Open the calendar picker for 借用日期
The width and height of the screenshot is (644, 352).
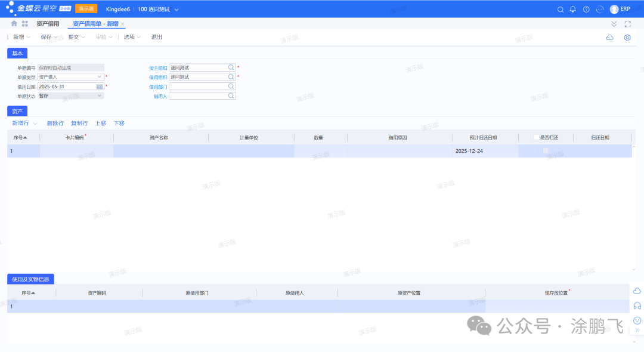(x=100, y=87)
